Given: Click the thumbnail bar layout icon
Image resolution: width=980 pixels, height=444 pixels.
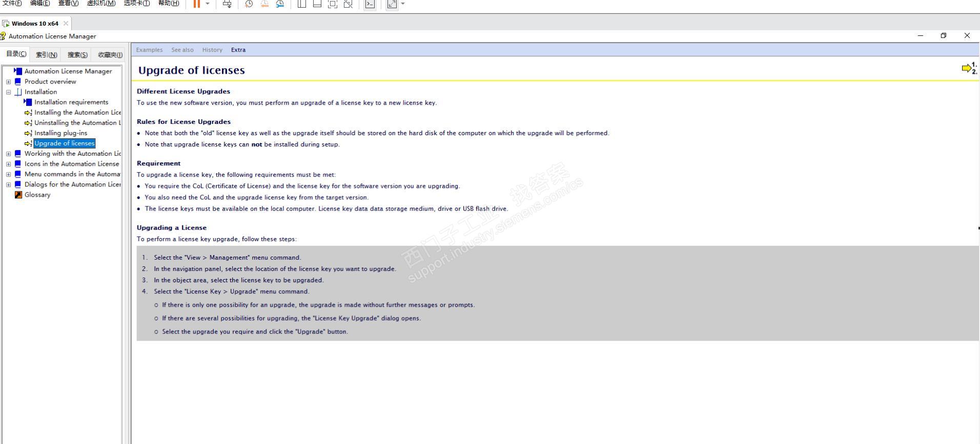Looking at the screenshot, I should point(317,4).
